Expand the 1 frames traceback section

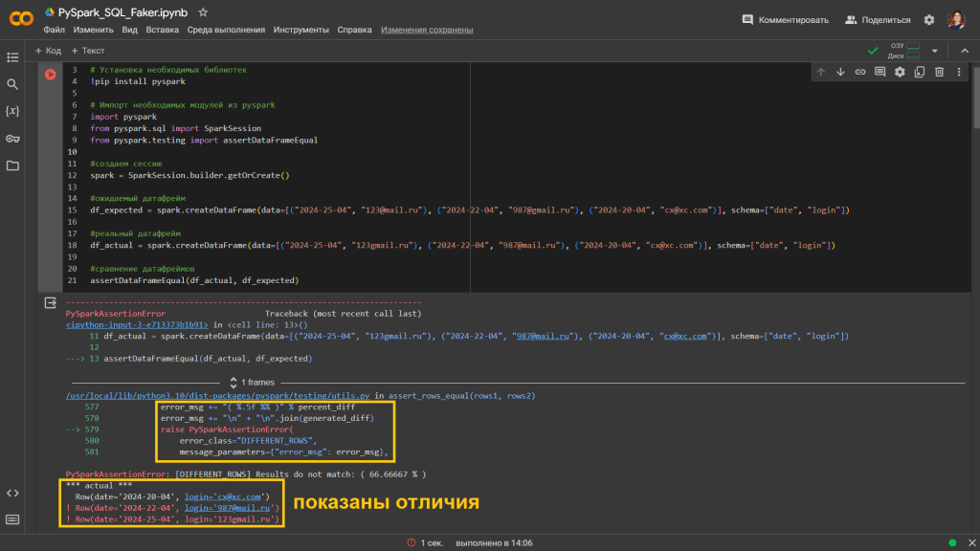[x=252, y=383]
